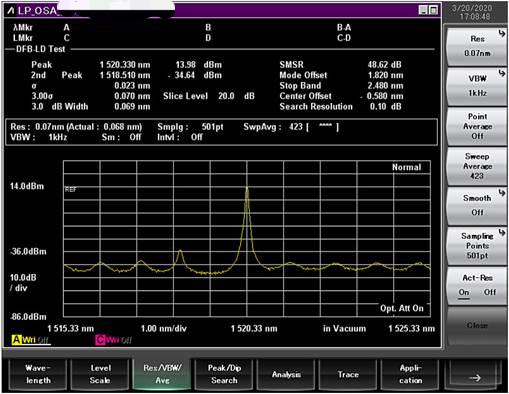Open the VBW 1kHz softkey

click(477, 86)
